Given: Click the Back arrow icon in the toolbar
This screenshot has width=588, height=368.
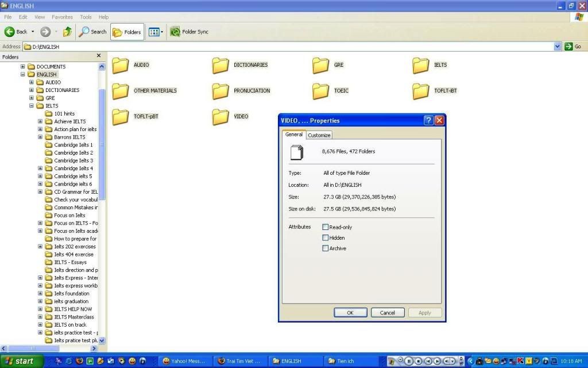Looking at the screenshot, I should [10, 32].
